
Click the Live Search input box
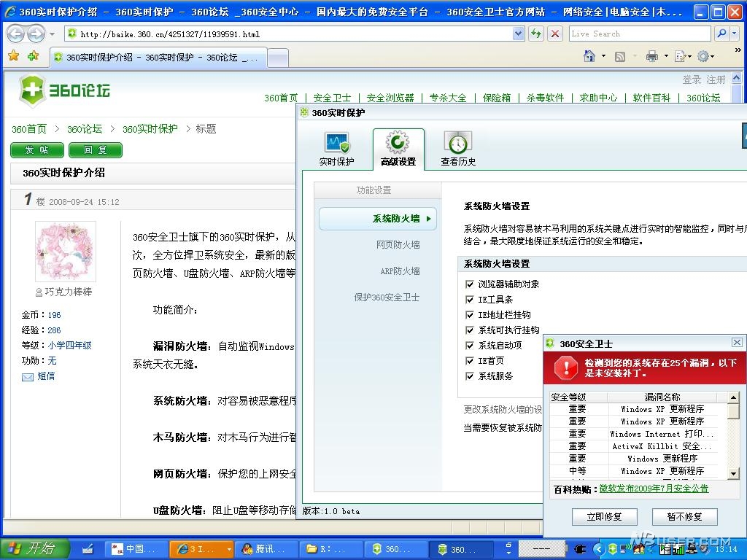click(640, 34)
